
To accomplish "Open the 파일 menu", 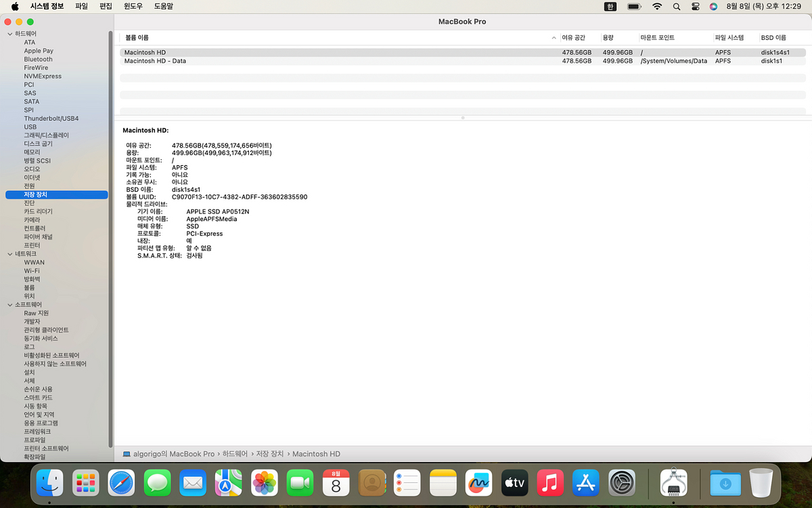I will pyautogui.click(x=81, y=6).
